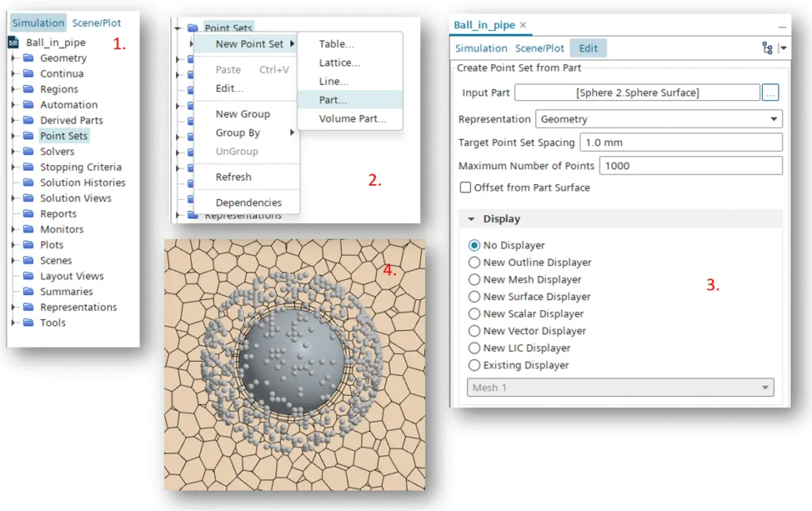Choose Part... from New Point Set submenu
The height and width of the screenshot is (511, 812).
[x=333, y=100]
